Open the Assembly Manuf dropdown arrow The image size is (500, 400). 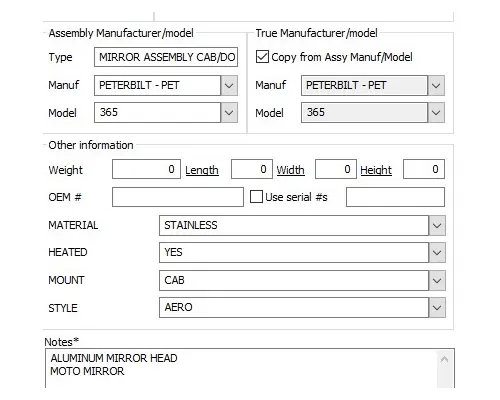click(229, 86)
